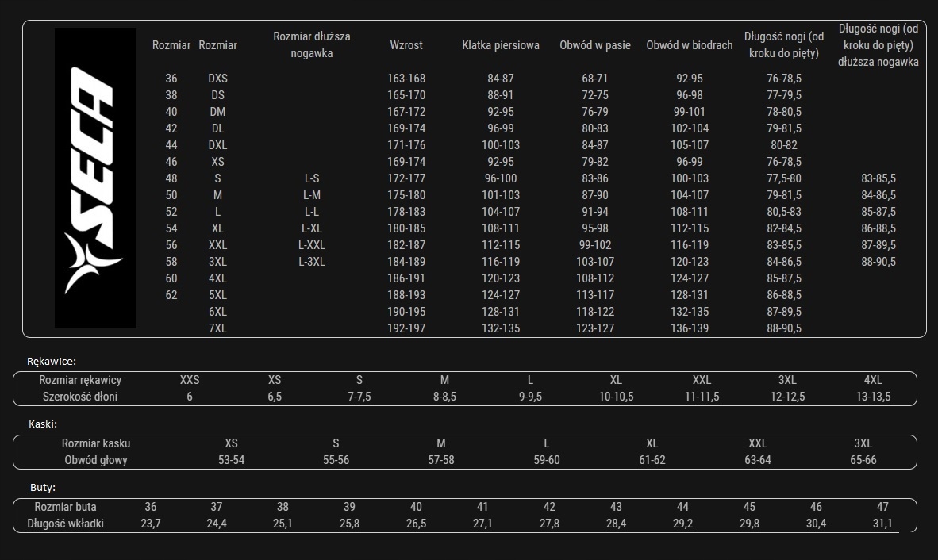This screenshot has width=938, height=560.
Task: Click the 'Rozmiar kasku' row label
Action: pos(96,443)
